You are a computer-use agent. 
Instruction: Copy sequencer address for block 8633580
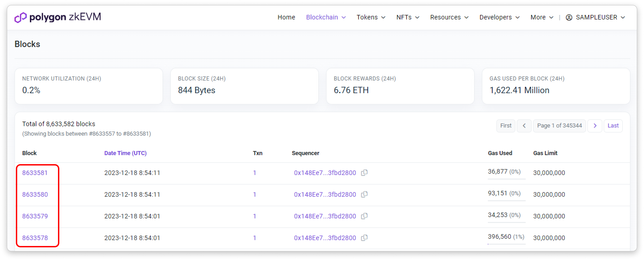click(x=364, y=194)
